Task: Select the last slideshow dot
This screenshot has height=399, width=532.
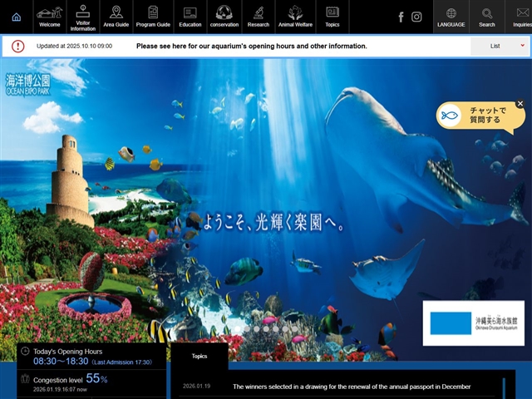Action: click(294, 329)
